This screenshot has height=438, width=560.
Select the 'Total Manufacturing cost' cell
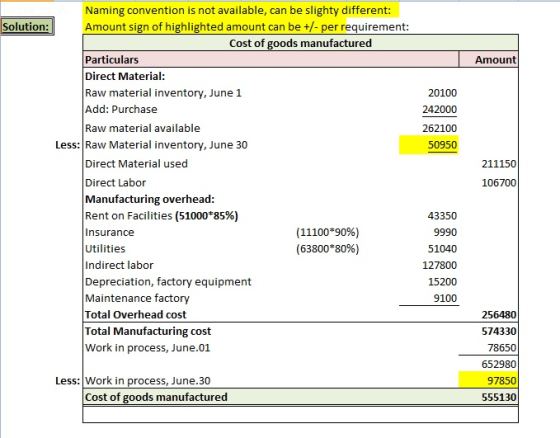148,331
